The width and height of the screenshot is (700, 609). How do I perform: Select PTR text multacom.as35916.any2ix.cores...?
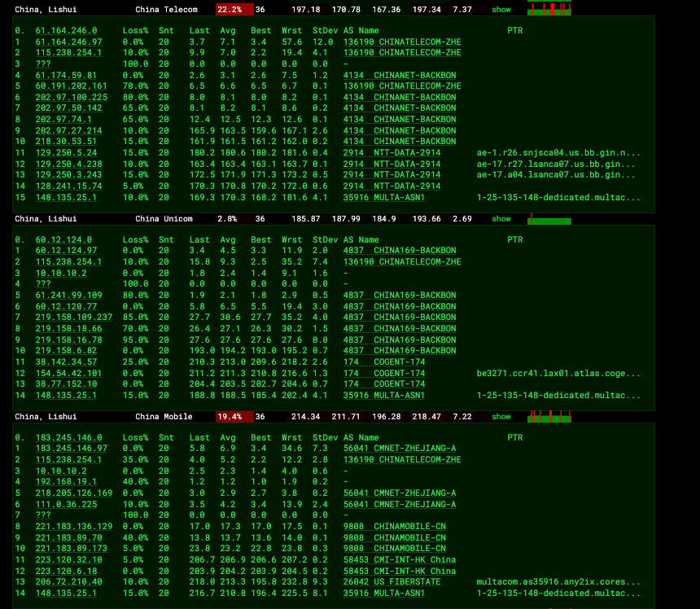(x=558, y=582)
